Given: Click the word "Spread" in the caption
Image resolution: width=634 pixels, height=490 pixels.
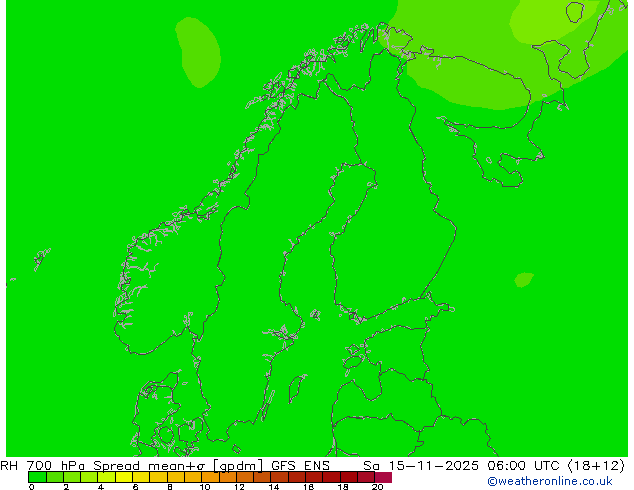Looking at the screenshot, I should coord(116,466).
